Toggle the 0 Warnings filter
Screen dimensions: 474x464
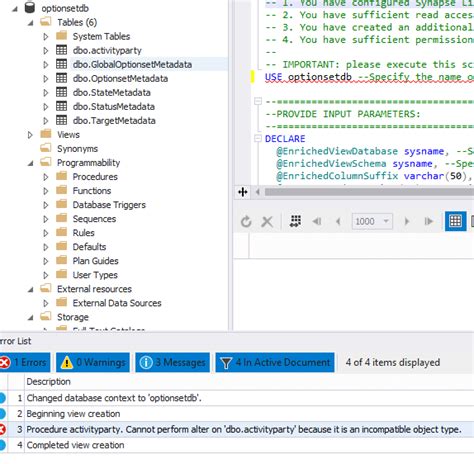(x=93, y=362)
